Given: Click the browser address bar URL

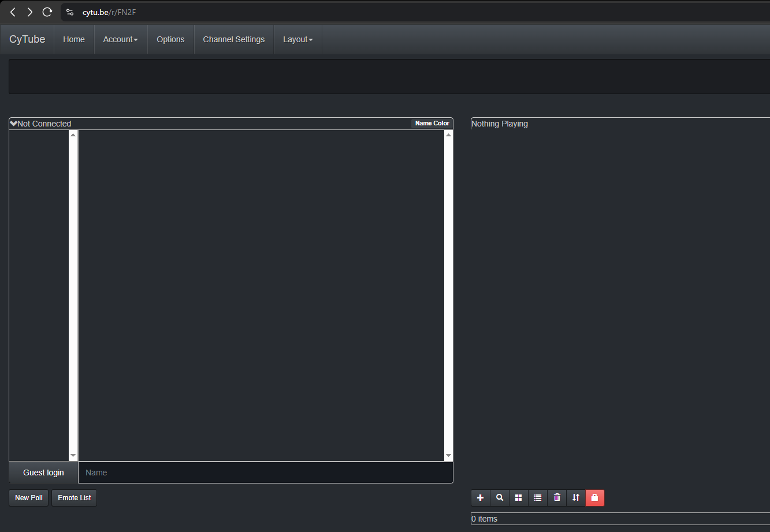Looking at the screenshot, I should (109, 12).
